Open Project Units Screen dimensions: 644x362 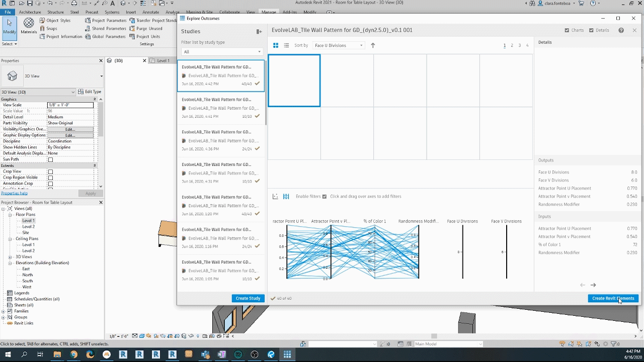coord(144,37)
